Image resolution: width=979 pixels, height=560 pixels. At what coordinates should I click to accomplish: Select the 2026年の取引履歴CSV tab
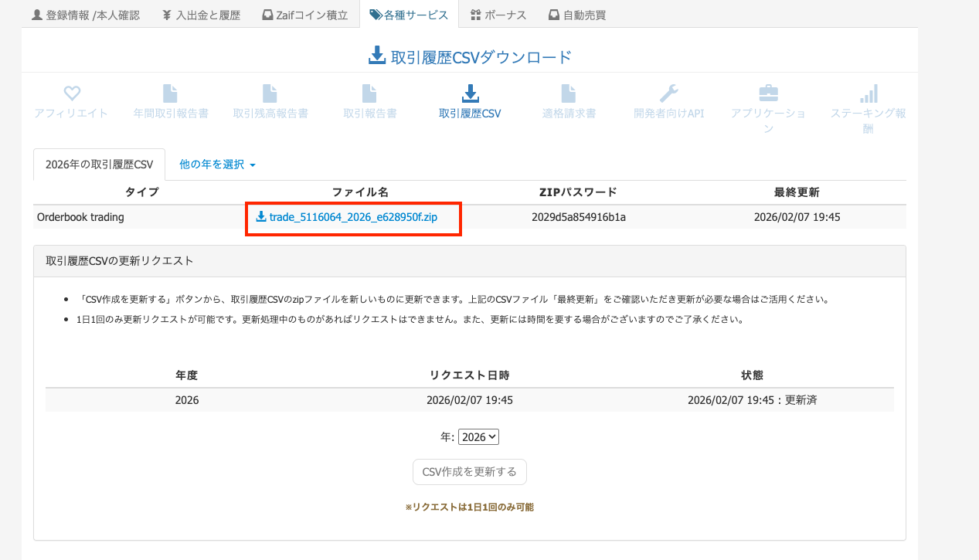click(99, 165)
